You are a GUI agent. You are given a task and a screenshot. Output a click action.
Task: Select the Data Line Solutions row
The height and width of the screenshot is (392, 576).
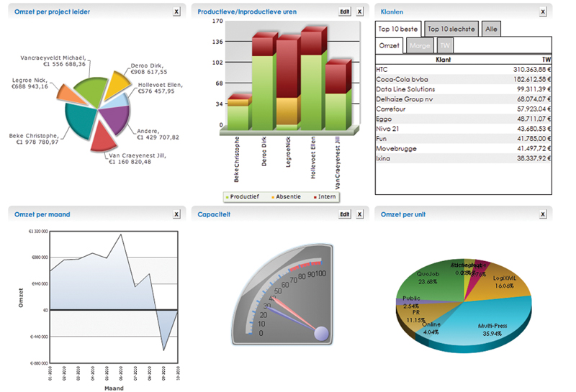pos(463,89)
